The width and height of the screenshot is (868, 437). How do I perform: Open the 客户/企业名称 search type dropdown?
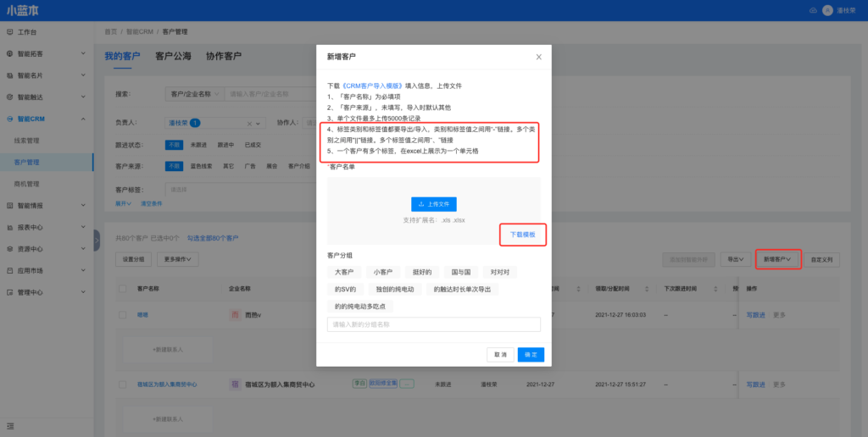[193, 94]
